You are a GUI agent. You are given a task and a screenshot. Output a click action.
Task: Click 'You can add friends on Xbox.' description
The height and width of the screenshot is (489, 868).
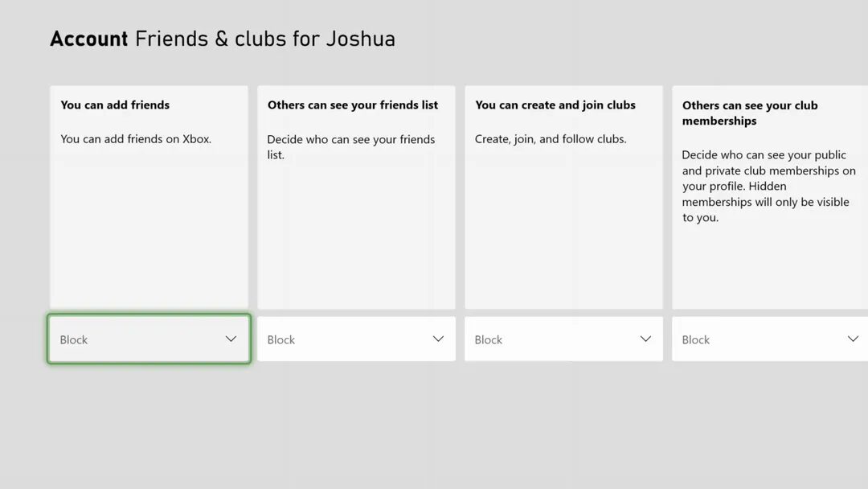136,139
